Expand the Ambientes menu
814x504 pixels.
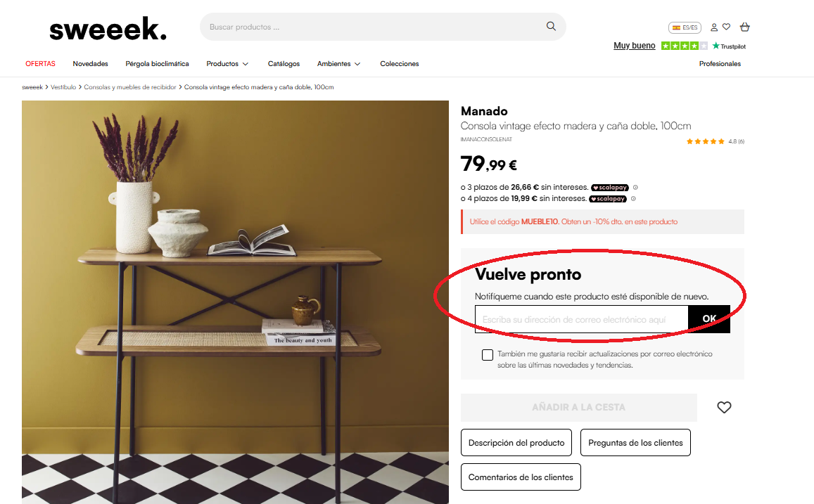(338, 64)
